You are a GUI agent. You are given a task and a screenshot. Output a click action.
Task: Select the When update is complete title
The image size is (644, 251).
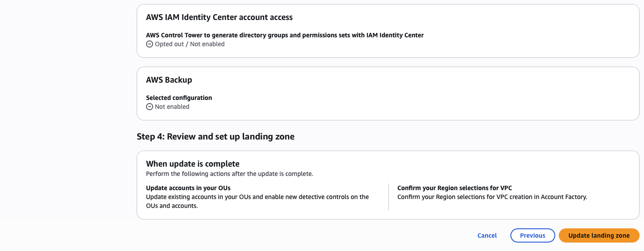pos(193,163)
